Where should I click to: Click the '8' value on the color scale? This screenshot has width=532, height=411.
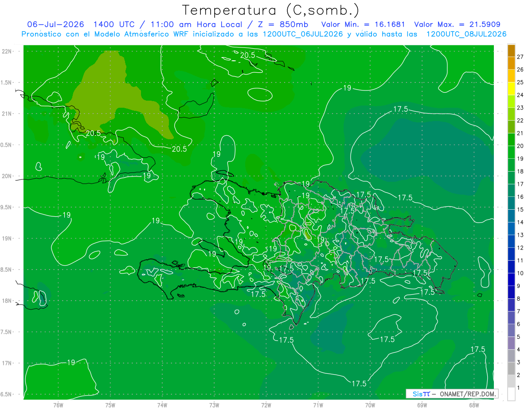tap(519, 298)
